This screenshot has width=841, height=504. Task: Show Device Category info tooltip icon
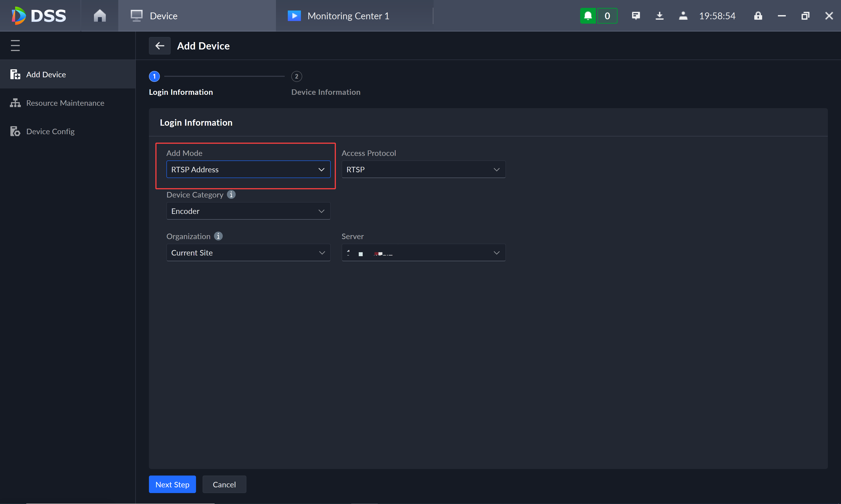[x=231, y=194]
